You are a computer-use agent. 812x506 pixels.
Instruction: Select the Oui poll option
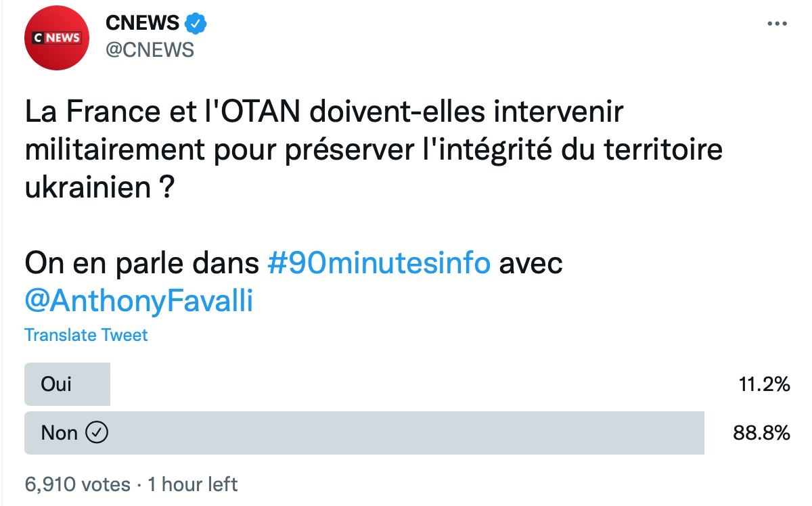407,384
